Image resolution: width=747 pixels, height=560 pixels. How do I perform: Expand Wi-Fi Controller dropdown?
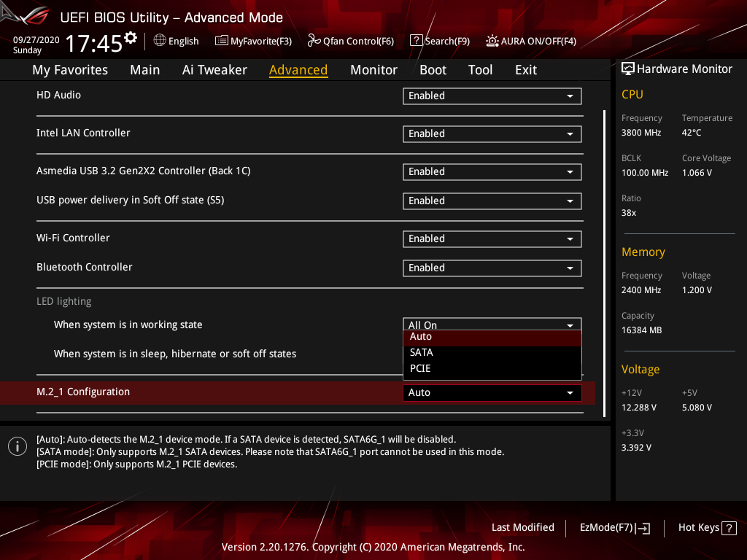click(492, 239)
